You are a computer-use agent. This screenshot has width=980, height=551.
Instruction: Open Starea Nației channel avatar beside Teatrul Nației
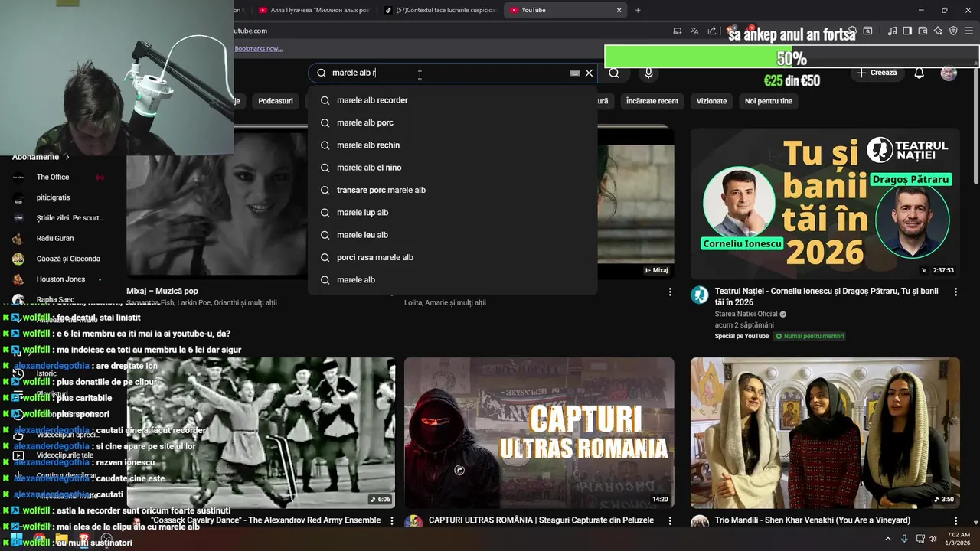click(700, 295)
